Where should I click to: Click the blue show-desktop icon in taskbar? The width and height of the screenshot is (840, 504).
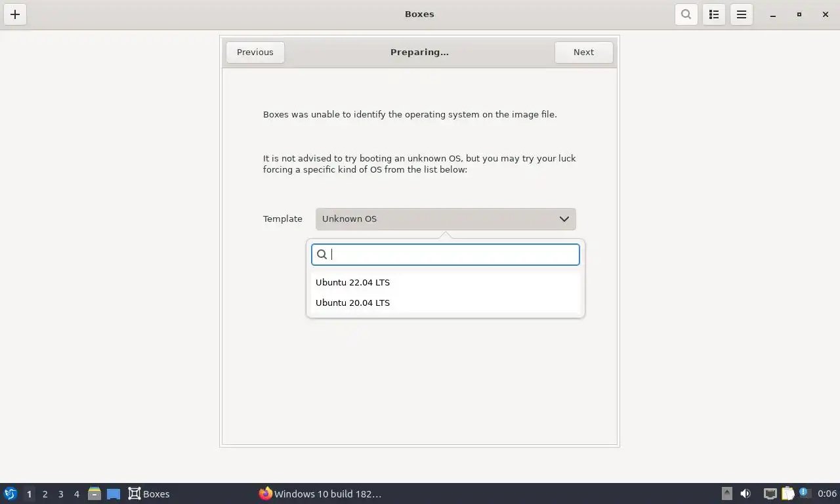pyautogui.click(x=113, y=493)
